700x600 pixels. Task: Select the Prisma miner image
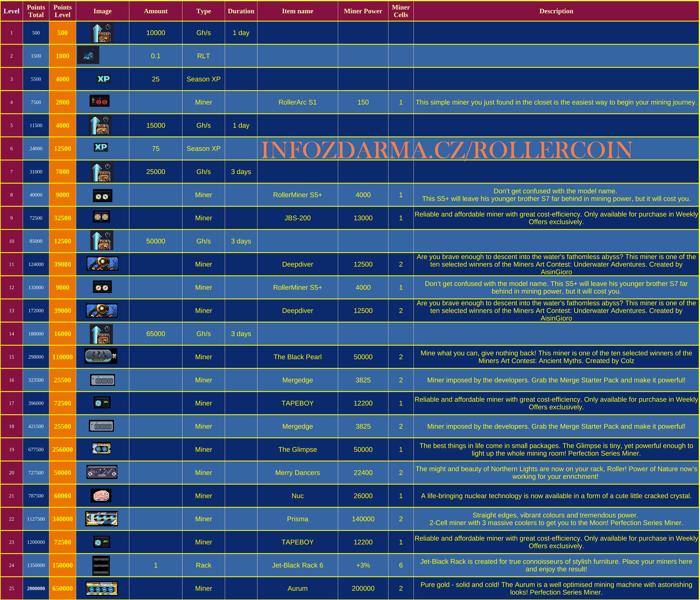coord(102,519)
